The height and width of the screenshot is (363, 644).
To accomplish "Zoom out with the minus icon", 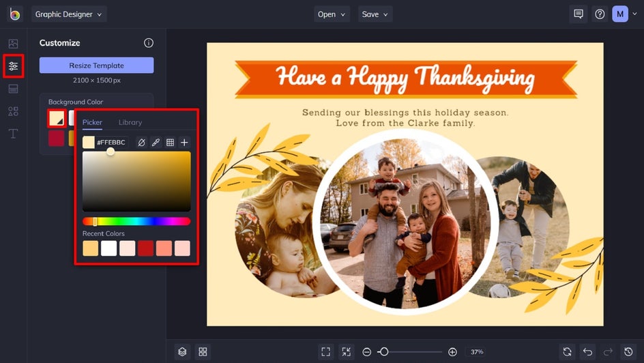I will pyautogui.click(x=367, y=352).
